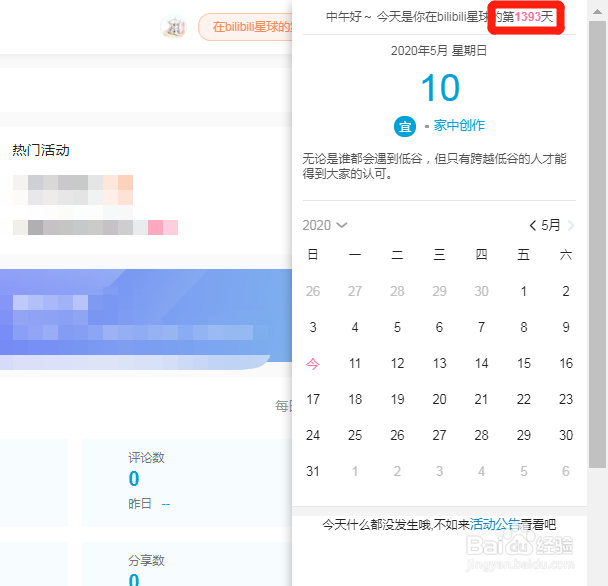Viewport: 608px width, 586px height.
Task: Select greyed April 29 date
Action: click(439, 291)
